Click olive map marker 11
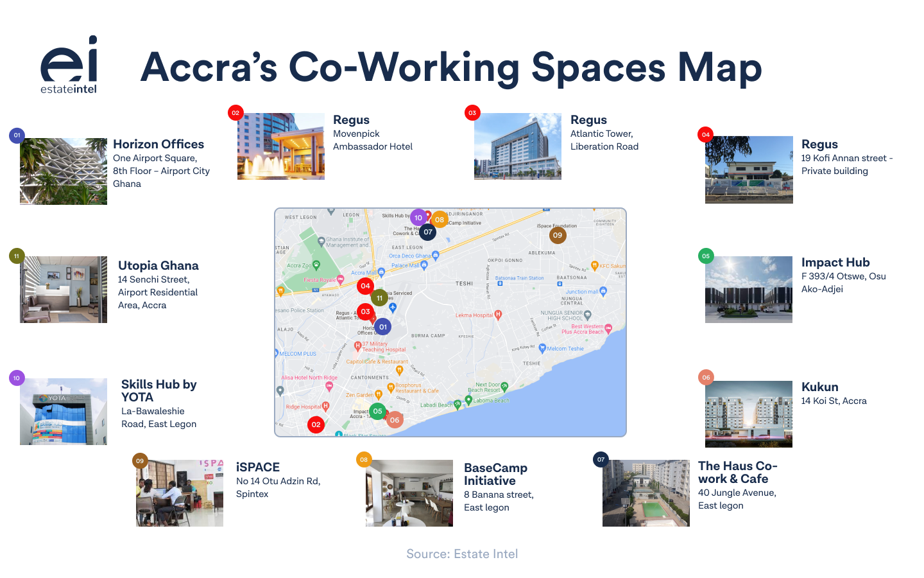 coord(379,298)
